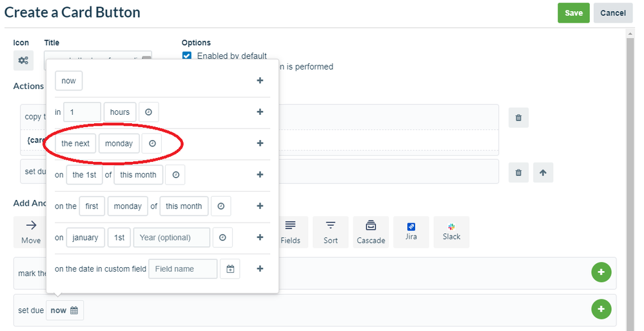Open clock time picker in 'in 1 hours' row
The image size is (644, 331).
point(149,112)
